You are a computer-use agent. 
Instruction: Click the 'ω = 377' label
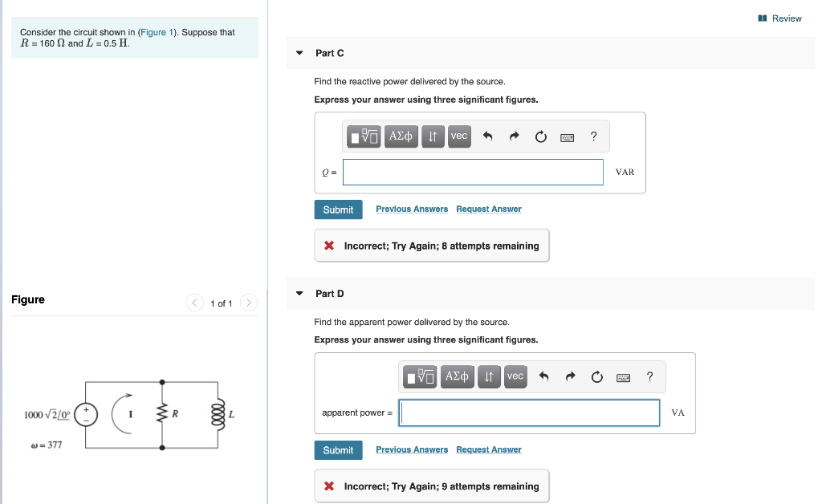47,445
